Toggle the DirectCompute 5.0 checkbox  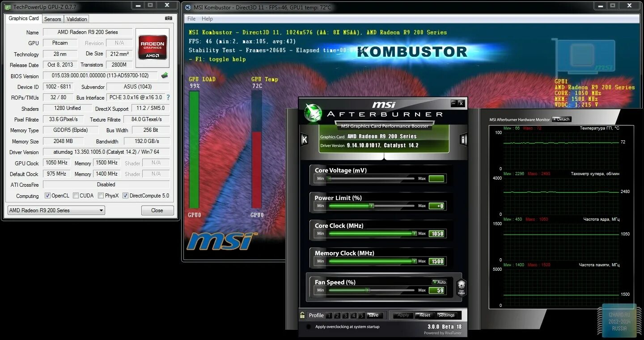pyautogui.click(x=126, y=196)
